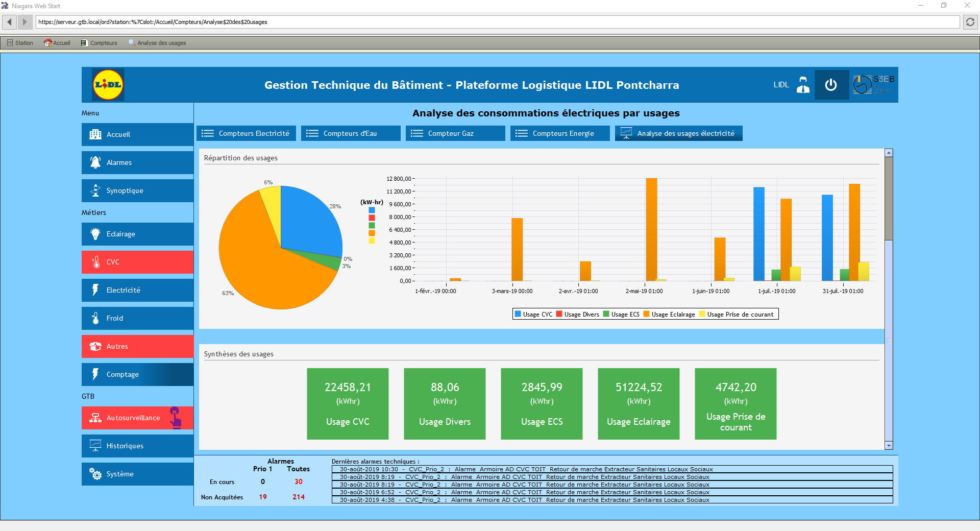Image resolution: width=980 pixels, height=531 pixels.
Task: Click alarm row dated 30-août-2019 6:52
Action: [x=612, y=492]
